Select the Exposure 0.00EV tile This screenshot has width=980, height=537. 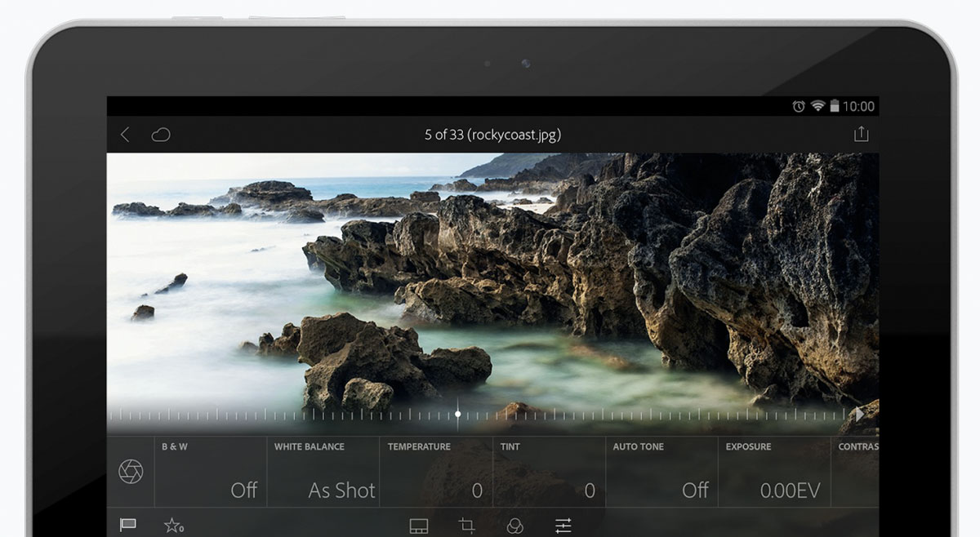point(773,472)
